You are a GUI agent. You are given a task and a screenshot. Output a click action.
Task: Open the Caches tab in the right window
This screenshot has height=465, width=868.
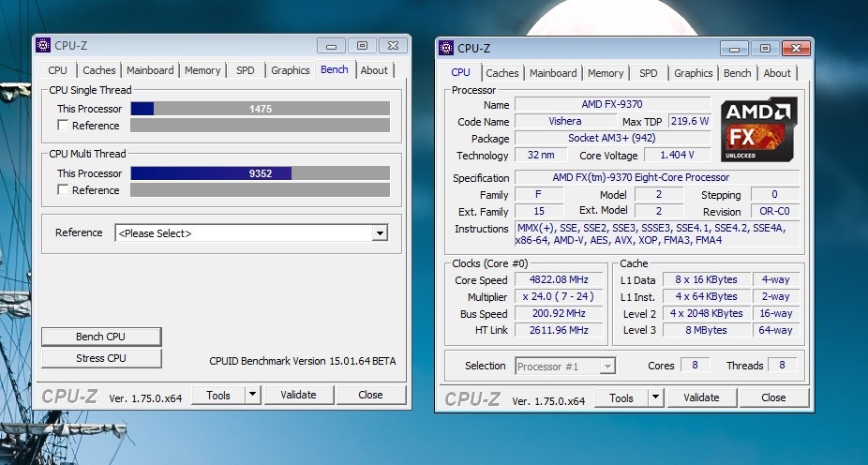pyautogui.click(x=502, y=73)
